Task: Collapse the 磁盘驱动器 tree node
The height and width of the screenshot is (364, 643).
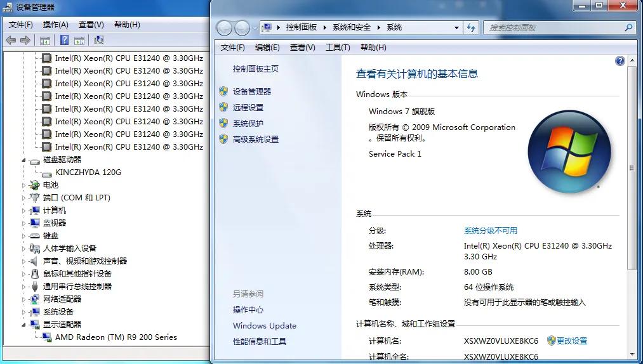Action: click(x=23, y=160)
